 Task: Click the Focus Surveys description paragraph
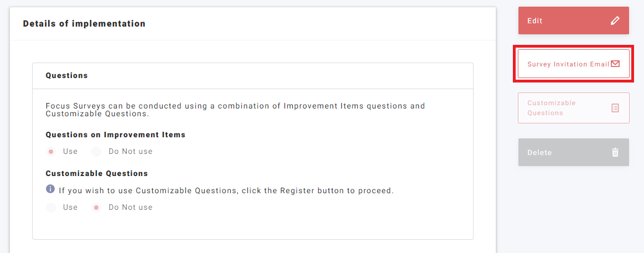pyautogui.click(x=235, y=110)
